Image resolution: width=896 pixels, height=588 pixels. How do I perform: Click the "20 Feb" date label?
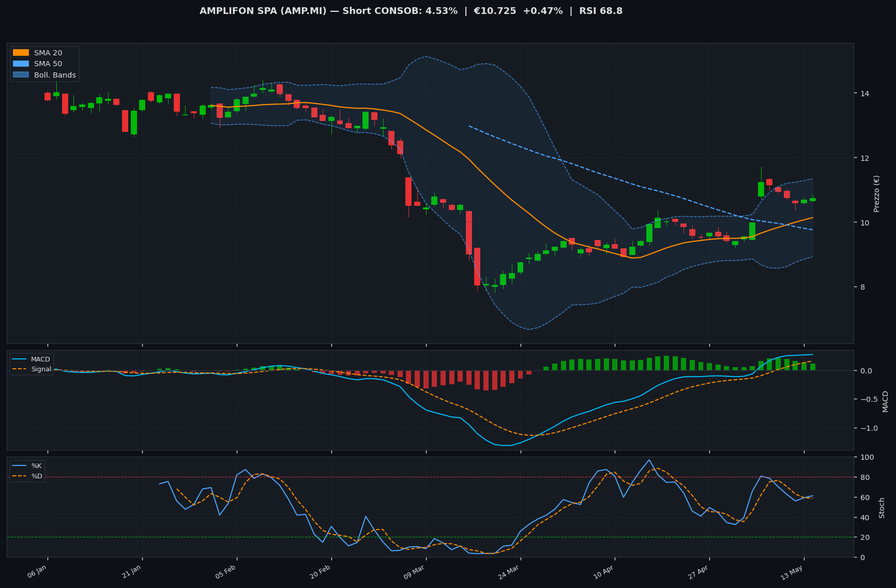(x=320, y=572)
